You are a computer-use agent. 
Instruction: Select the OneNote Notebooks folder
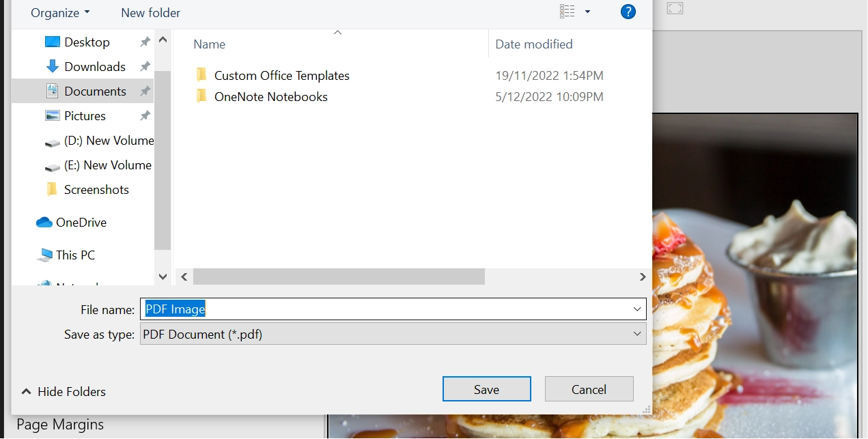(x=271, y=96)
